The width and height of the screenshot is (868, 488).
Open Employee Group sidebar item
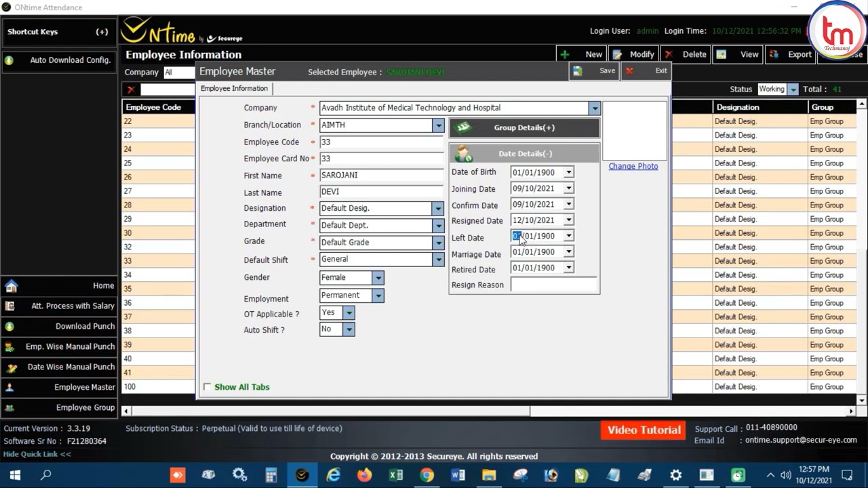pyautogui.click(x=59, y=408)
